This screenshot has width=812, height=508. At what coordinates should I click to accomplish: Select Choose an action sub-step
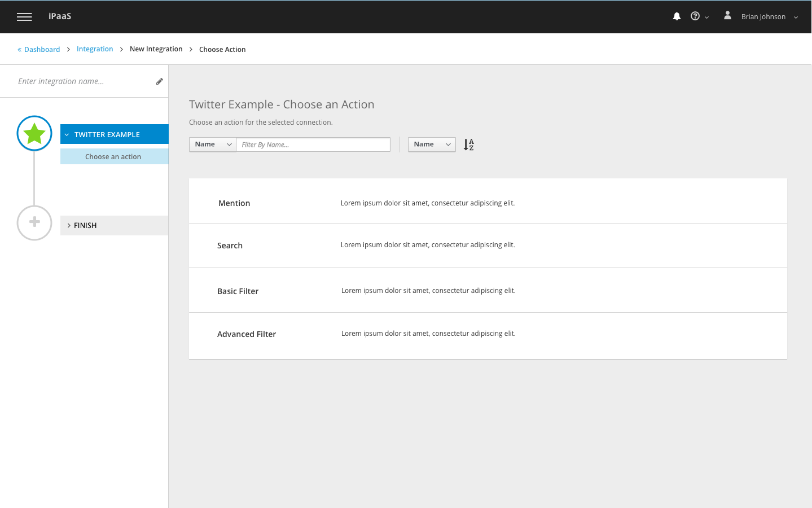[115, 156]
